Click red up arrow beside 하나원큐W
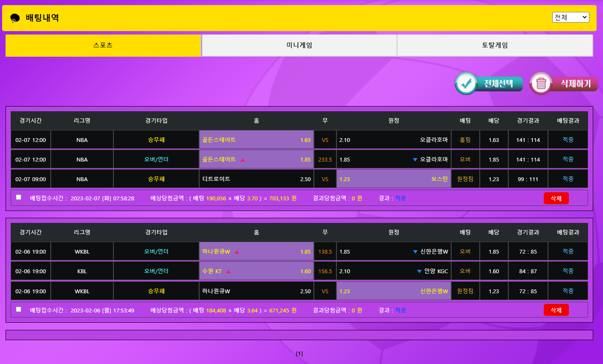The image size is (603, 364). tap(237, 252)
